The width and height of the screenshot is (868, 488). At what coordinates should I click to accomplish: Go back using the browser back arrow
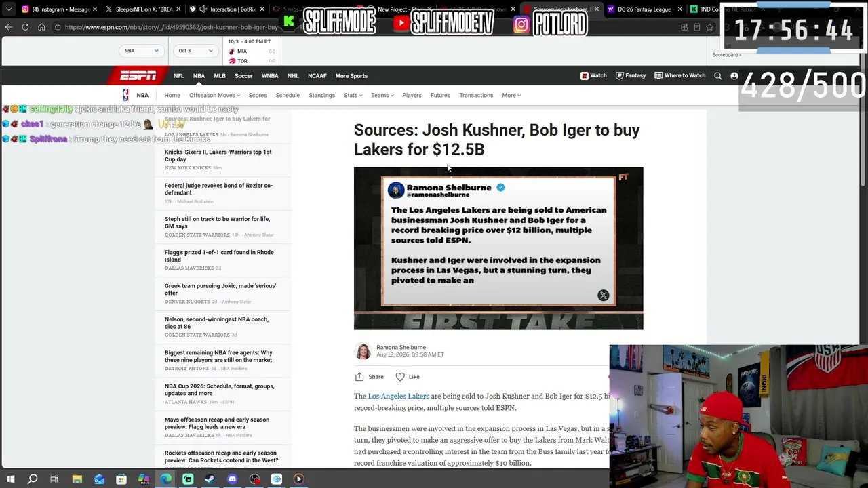(x=9, y=27)
